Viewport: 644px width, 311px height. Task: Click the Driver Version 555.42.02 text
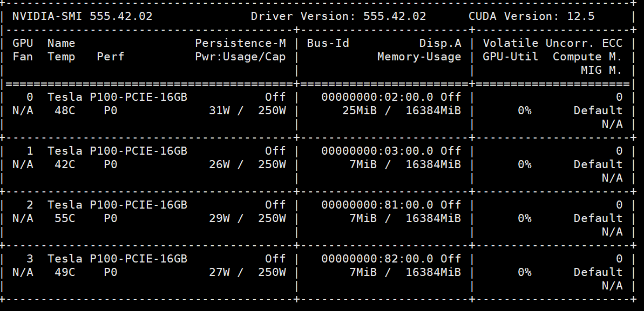tap(338, 16)
